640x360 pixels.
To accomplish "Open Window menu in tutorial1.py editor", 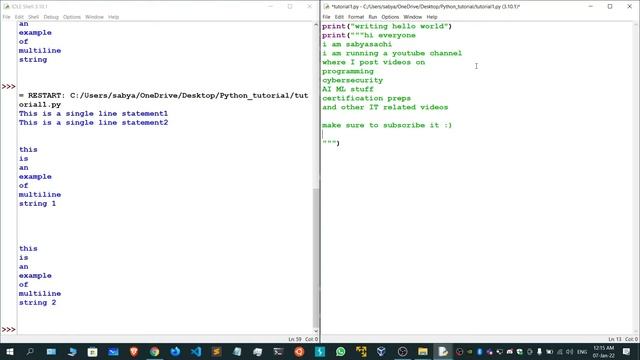I will point(413,17).
